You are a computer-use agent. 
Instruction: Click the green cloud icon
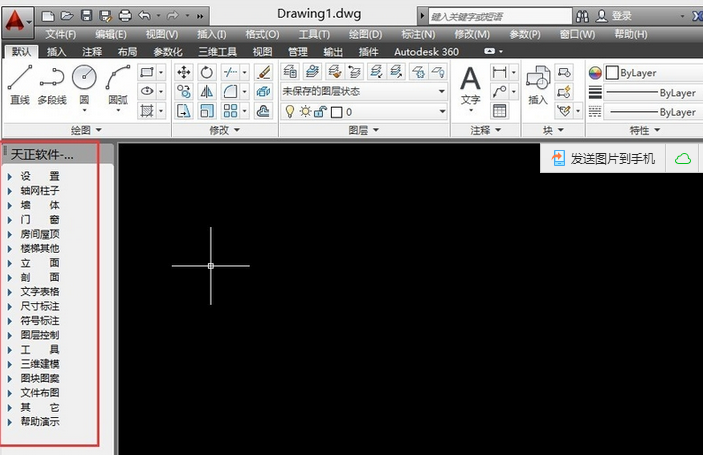click(683, 159)
